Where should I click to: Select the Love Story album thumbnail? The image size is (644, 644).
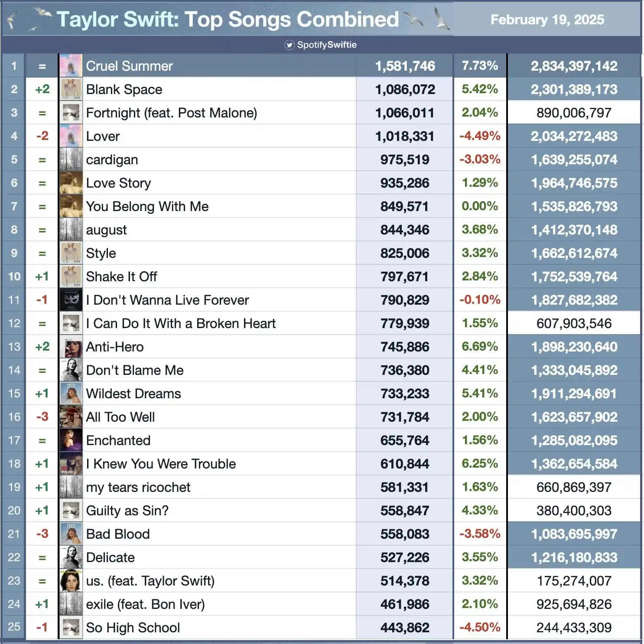click(71, 183)
